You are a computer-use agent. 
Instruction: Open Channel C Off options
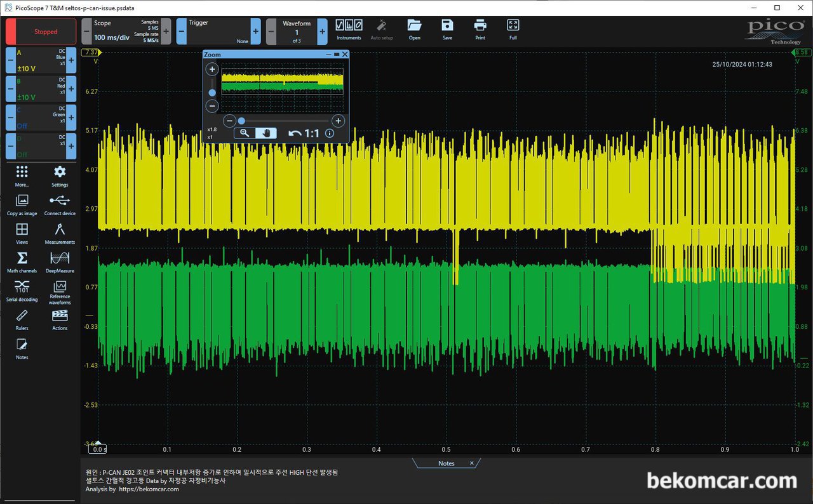[x=41, y=118]
